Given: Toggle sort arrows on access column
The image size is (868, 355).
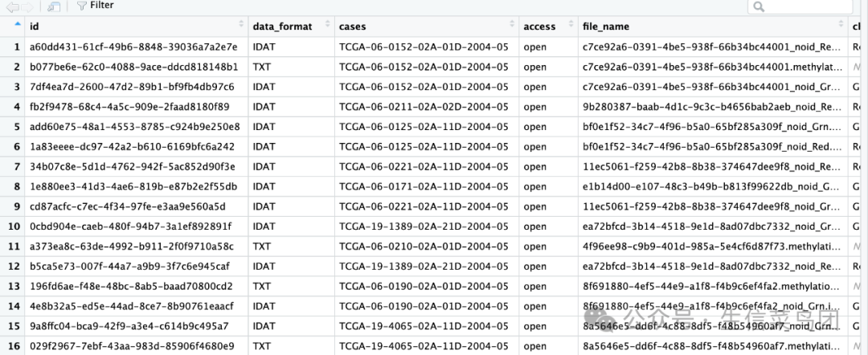Looking at the screenshot, I should pos(570,26).
